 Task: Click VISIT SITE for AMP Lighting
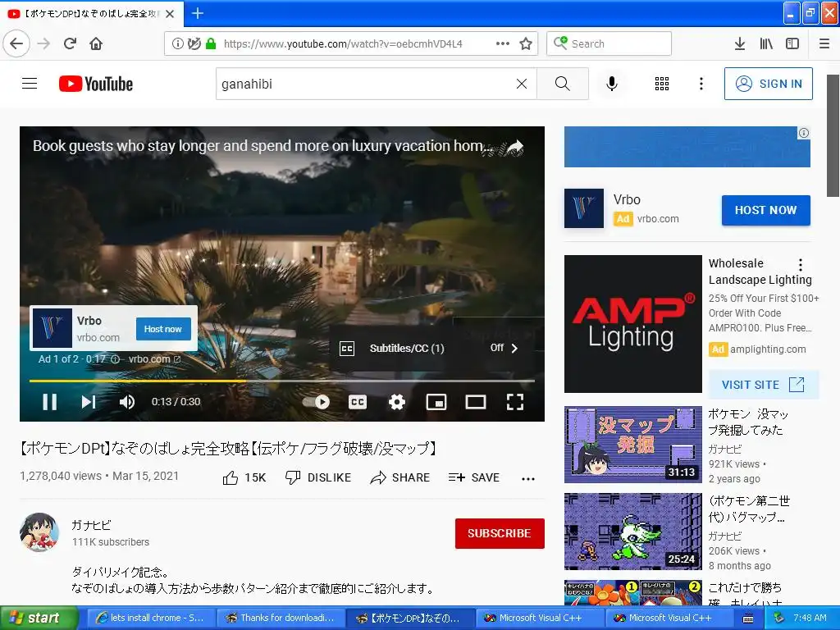(x=764, y=385)
